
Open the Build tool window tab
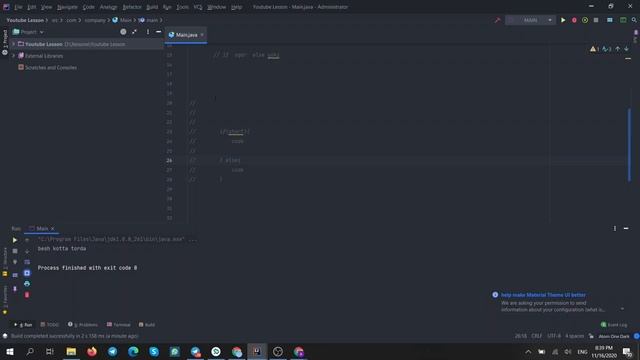(147, 325)
